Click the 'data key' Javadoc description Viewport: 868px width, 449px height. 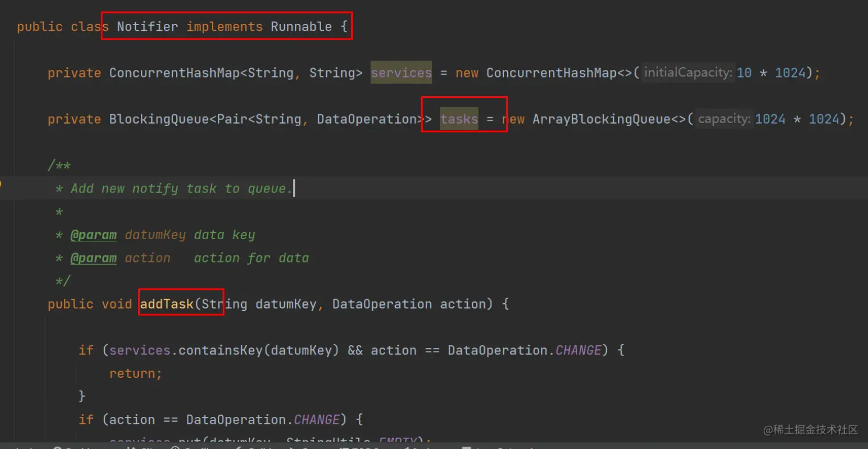point(224,235)
